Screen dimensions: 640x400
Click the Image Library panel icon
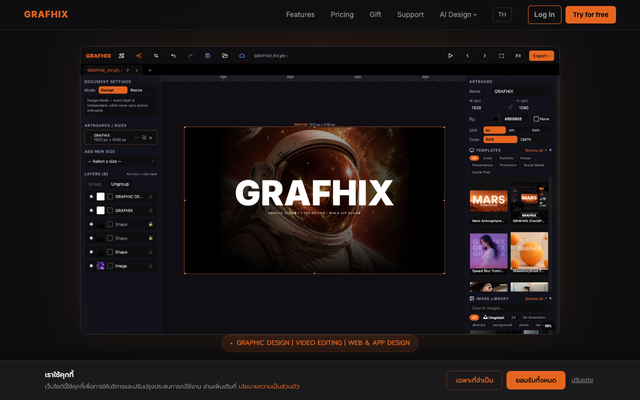[472, 299]
